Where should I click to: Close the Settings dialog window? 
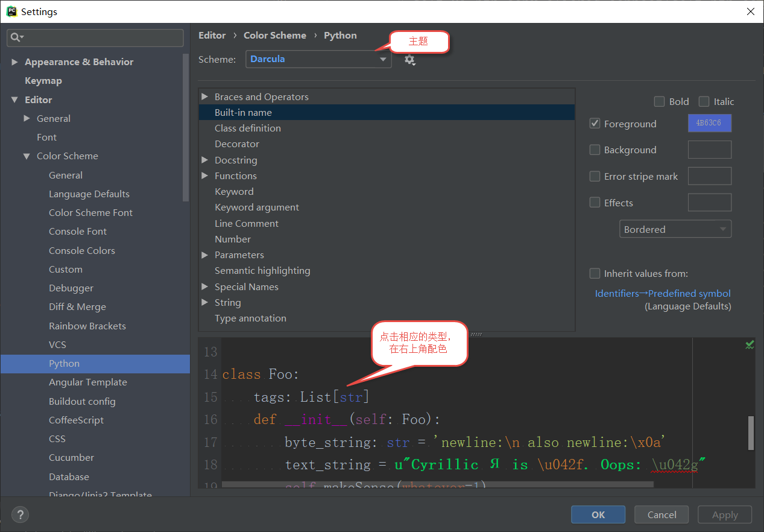(x=750, y=11)
